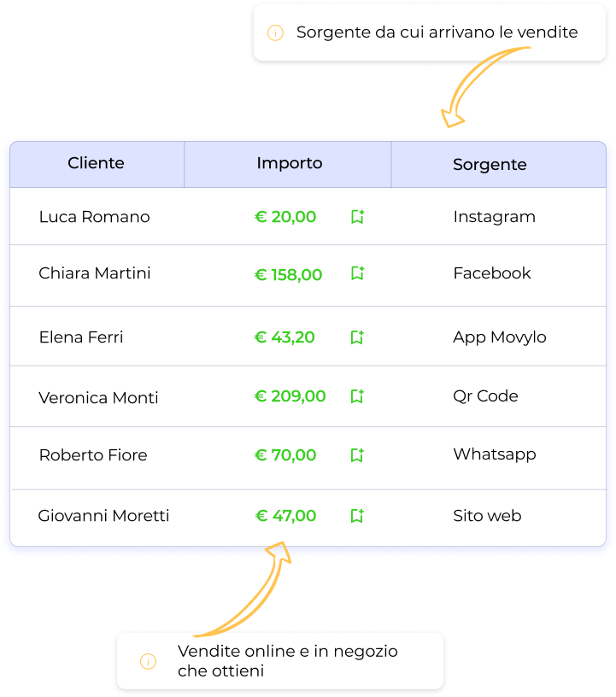Select the Qr Code source entry
The width and height of the screenshot is (616, 697).
[485, 396]
